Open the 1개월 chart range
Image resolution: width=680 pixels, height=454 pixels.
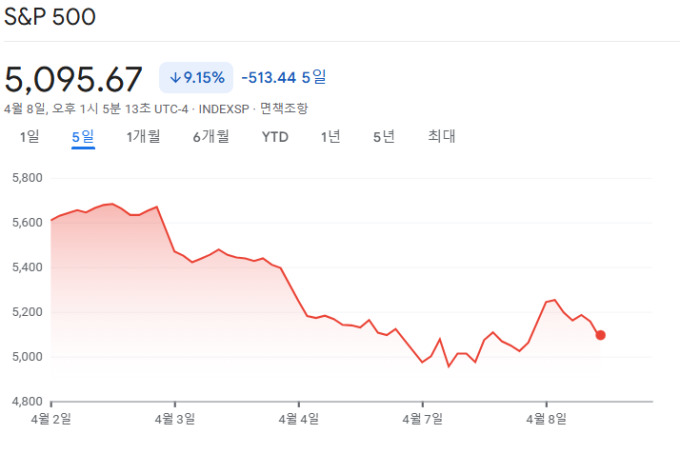tap(143, 137)
